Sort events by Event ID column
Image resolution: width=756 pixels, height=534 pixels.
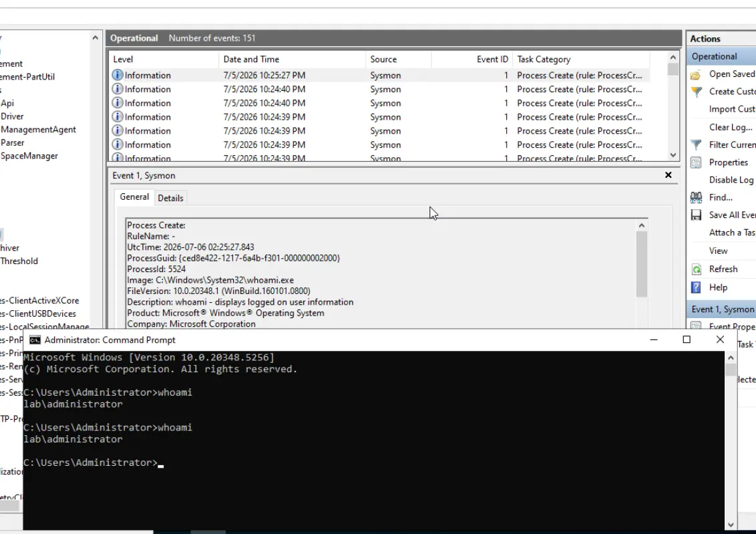click(471, 59)
